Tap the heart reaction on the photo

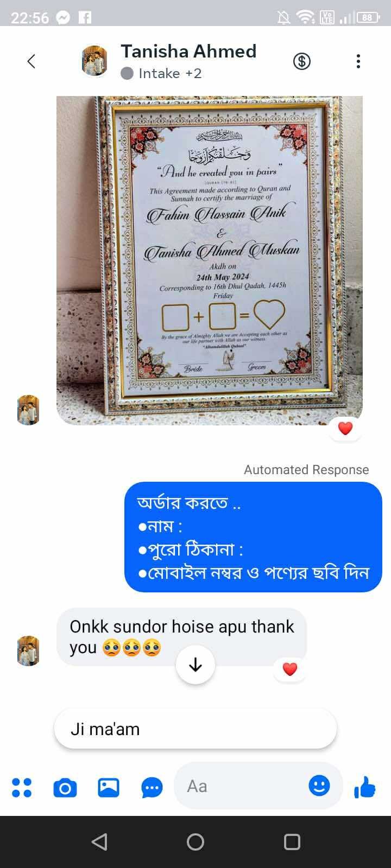(x=345, y=429)
